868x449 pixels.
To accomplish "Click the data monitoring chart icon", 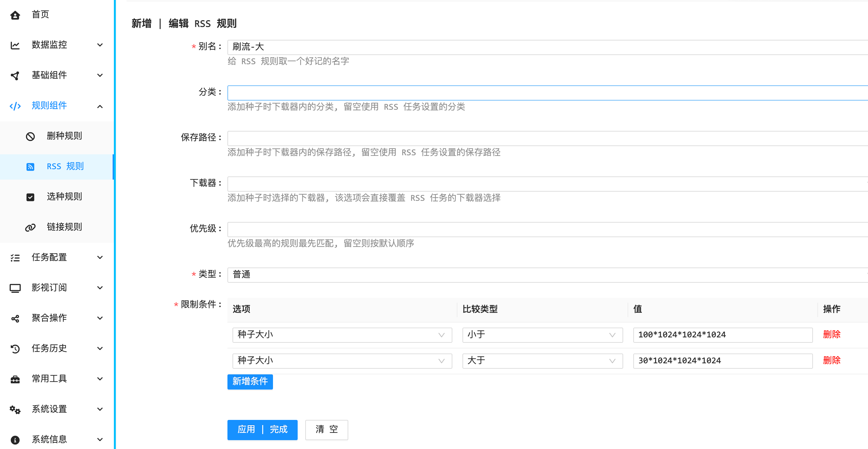I will point(15,45).
